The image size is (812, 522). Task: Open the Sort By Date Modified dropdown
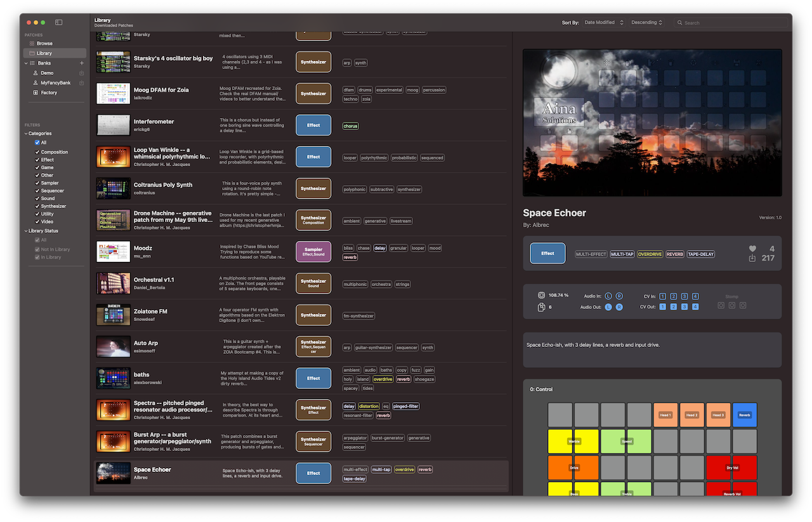click(603, 22)
